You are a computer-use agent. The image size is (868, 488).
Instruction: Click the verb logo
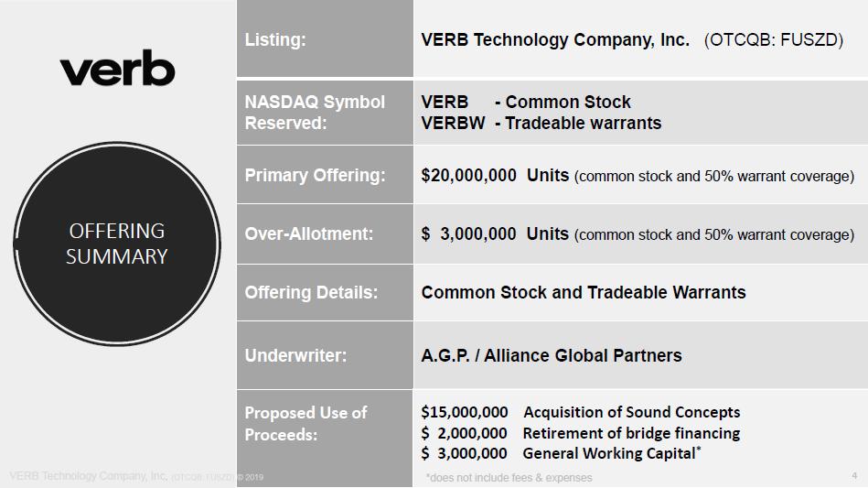click(117, 70)
